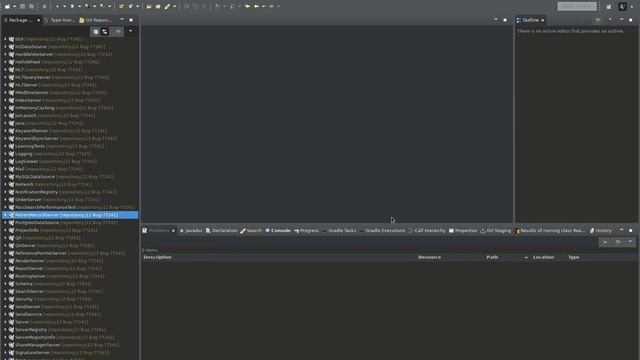640x360 pixels.
Task: Open the Package Explorer view menu arrow
Action: point(131,31)
